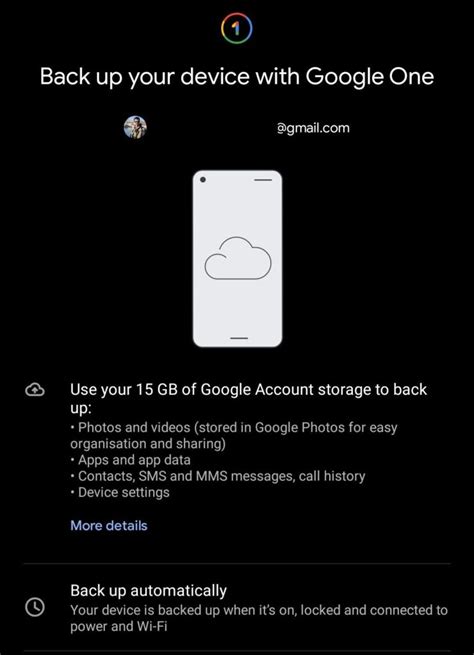
Task: Tap the camera dot on phone illustration
Action: click(203, 180)
